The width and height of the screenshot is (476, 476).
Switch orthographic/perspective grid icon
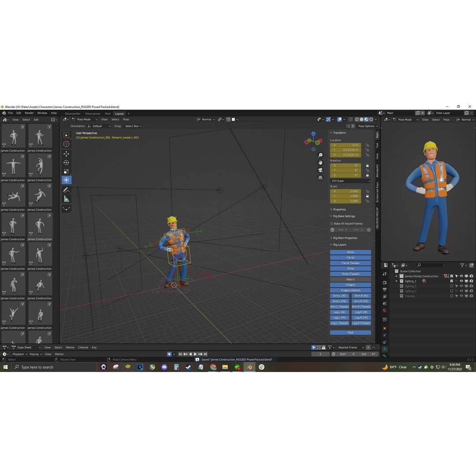click(x=320, y=178)
